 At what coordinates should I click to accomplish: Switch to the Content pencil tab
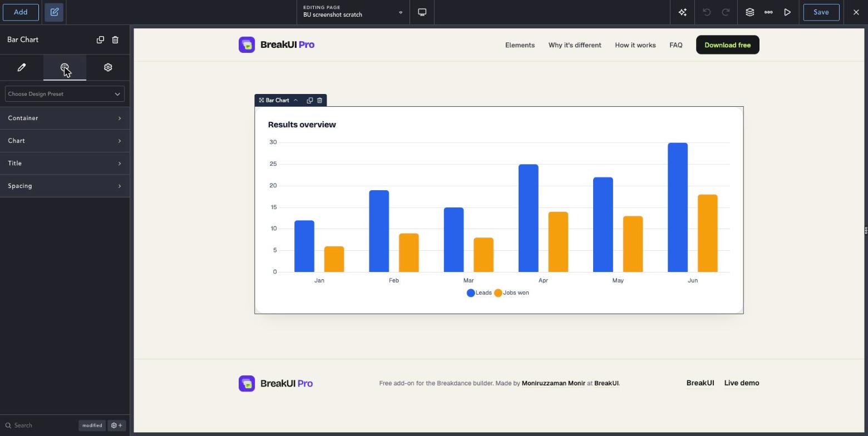coord(22,67)
